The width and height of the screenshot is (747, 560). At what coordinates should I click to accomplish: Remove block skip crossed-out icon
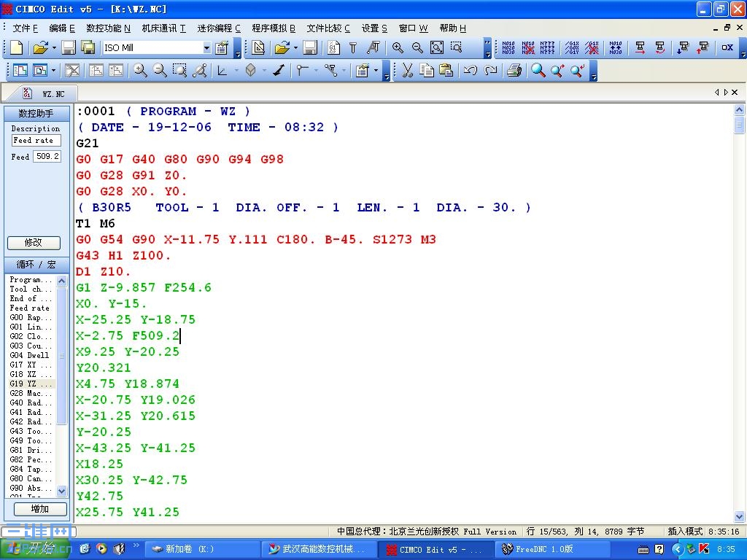[x=592, y=47]
